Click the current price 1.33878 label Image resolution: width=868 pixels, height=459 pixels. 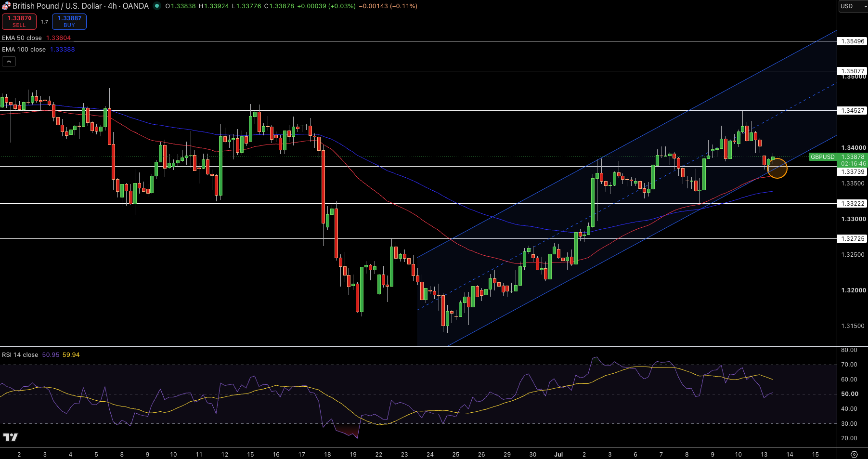(x=853, y=157)
